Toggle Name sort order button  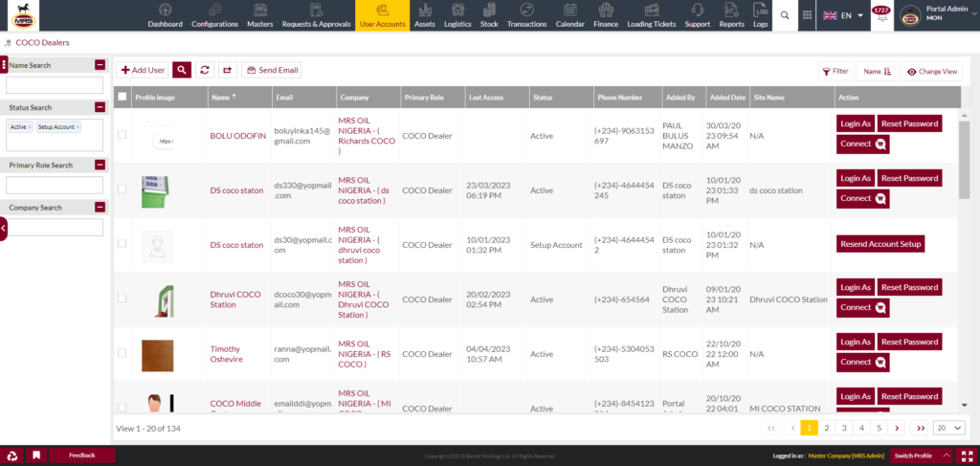click(877, 71)
